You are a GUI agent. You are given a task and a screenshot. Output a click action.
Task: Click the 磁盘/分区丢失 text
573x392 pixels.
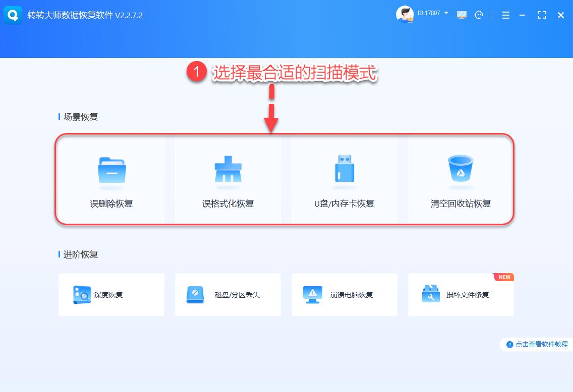[237, 295]
